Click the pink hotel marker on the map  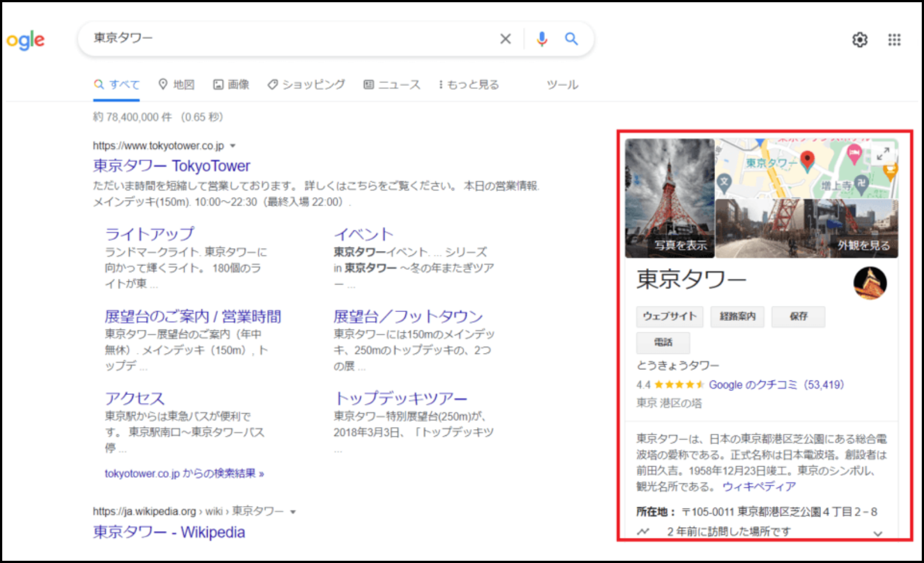854,153
